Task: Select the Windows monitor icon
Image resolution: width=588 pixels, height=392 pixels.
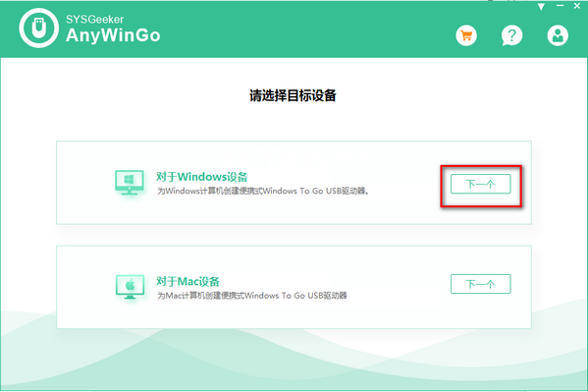Action: pyautogui.click(x=130, y=183)
